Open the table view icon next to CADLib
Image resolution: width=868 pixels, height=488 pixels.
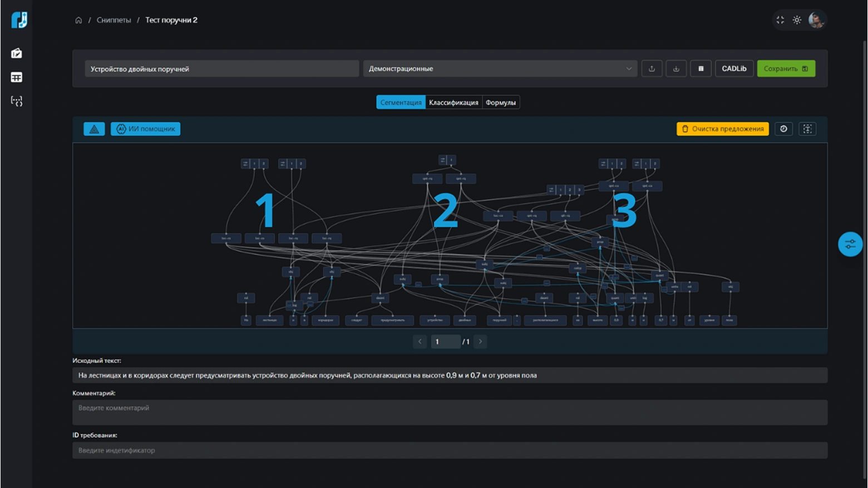tap(701, 68)
